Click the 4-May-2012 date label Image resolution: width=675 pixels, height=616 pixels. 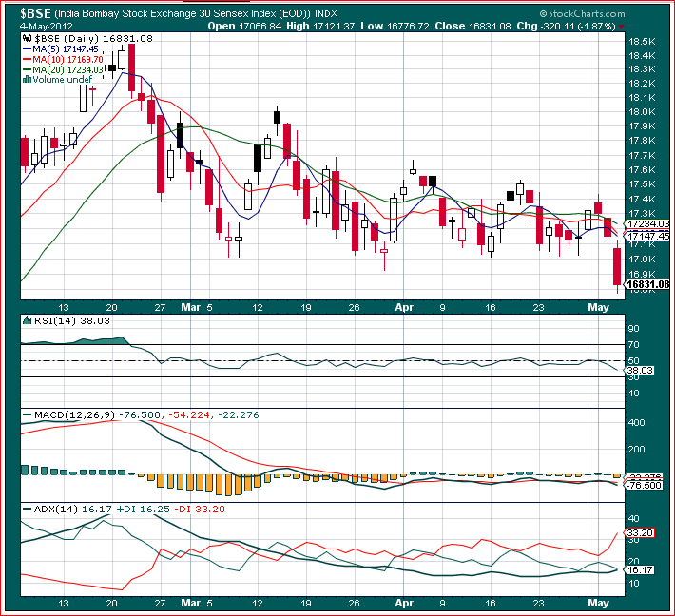pos(47,27)
